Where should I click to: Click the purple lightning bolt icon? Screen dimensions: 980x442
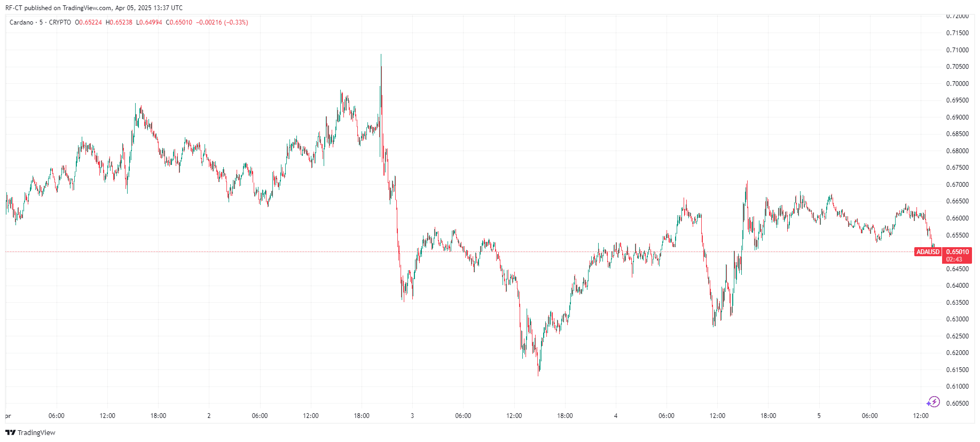(x=933, y=402)
